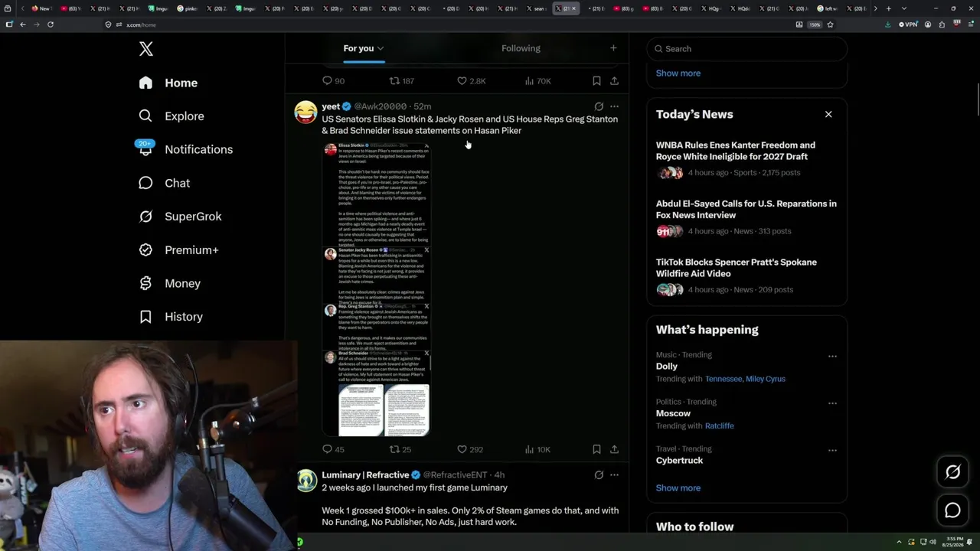
Task: Close the Today's News panel
Action: pyautogui.click(x=828, y=114)
